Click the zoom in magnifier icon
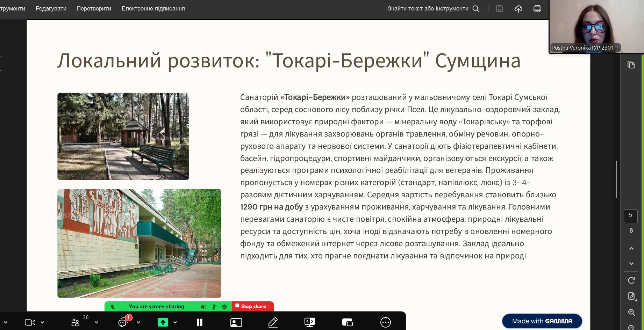Viewport: 644px width, 330px height. coord(631,313)
